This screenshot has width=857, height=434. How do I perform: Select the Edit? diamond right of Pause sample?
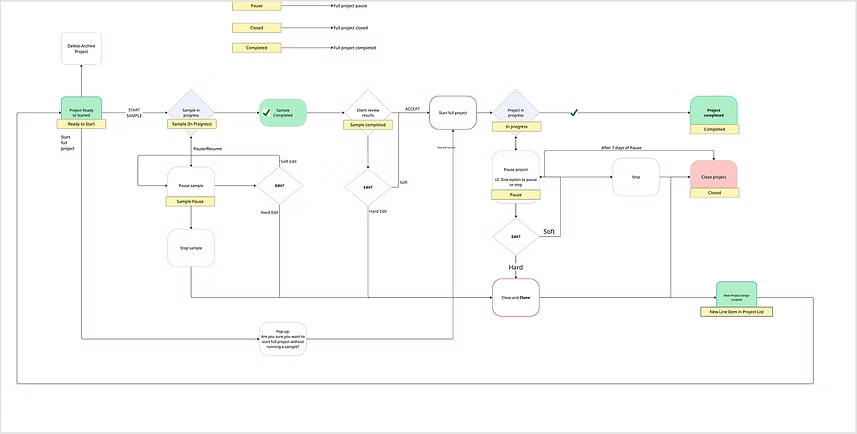click(x=279, y=186)
